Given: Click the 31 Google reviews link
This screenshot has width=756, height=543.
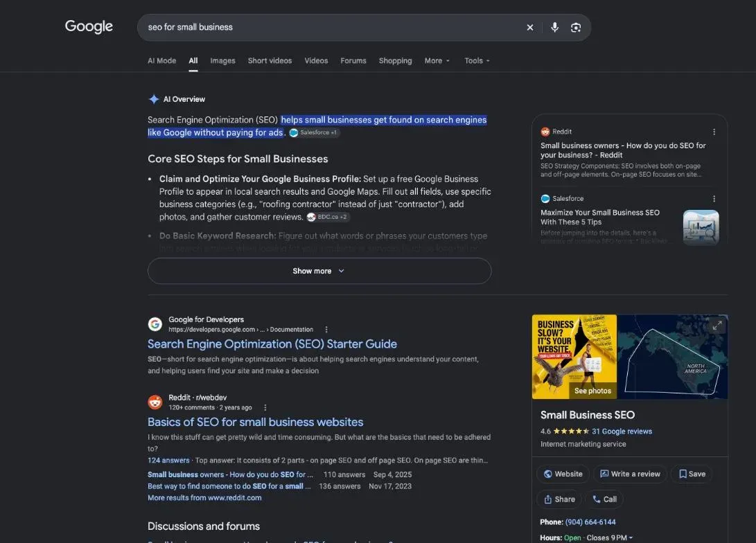Looking at the screenshot, I should (x=622, y=431).
